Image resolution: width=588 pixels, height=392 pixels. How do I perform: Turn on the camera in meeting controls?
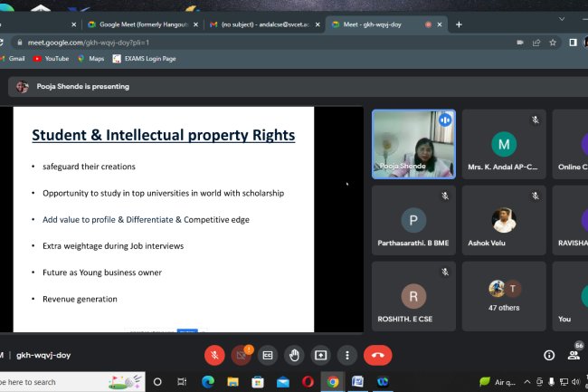[x=242, y=355]
